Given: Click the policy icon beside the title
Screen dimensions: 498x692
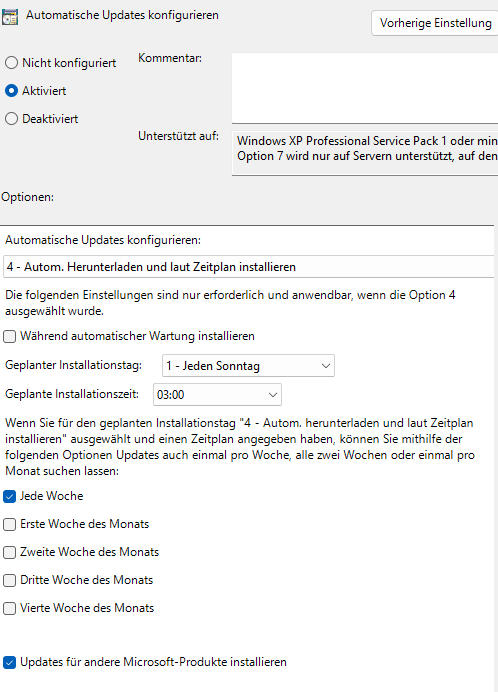Looking at the screenshot, I should [10, 17].
